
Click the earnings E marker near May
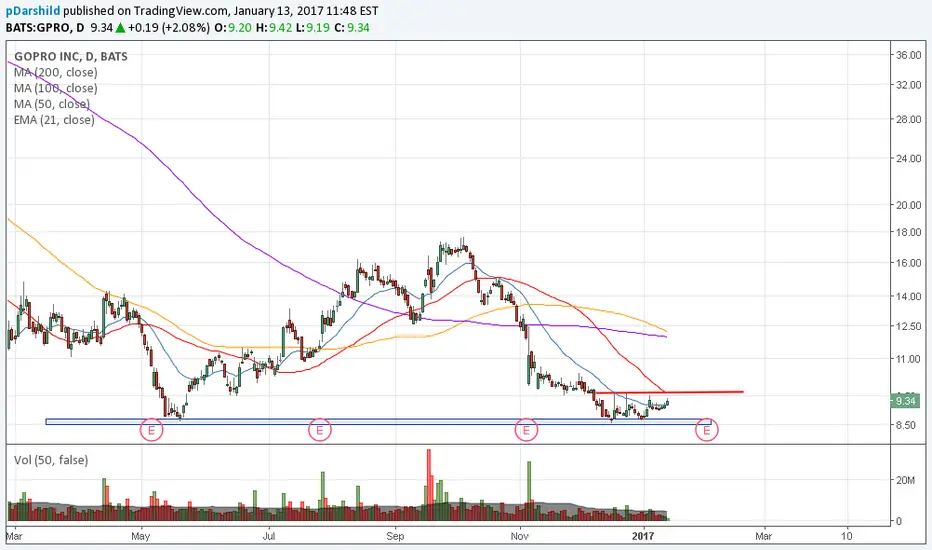151,430
